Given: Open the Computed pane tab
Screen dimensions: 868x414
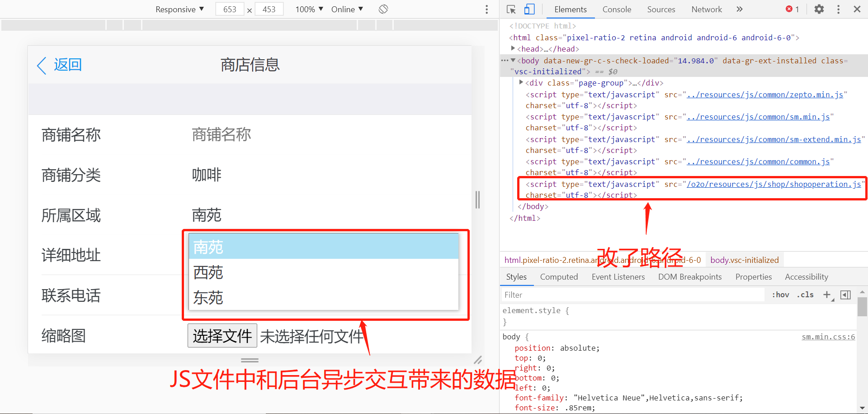Looking at the screenshot, I should pos(559,277).
